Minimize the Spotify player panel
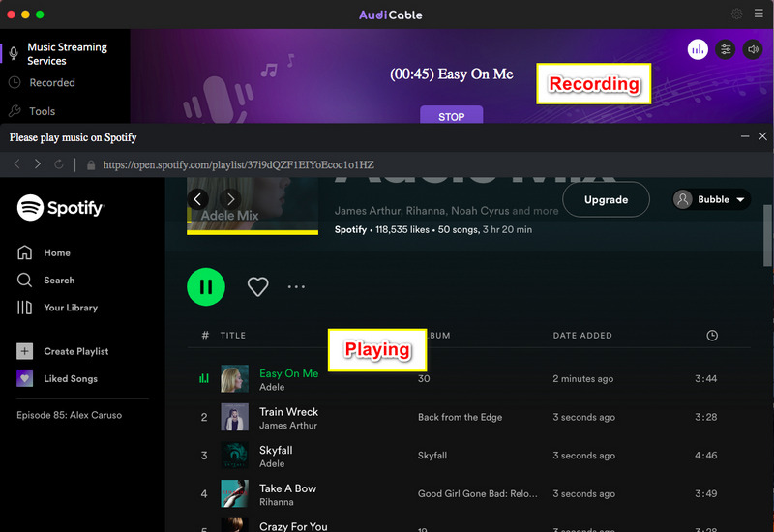 (x=745, y=136)
